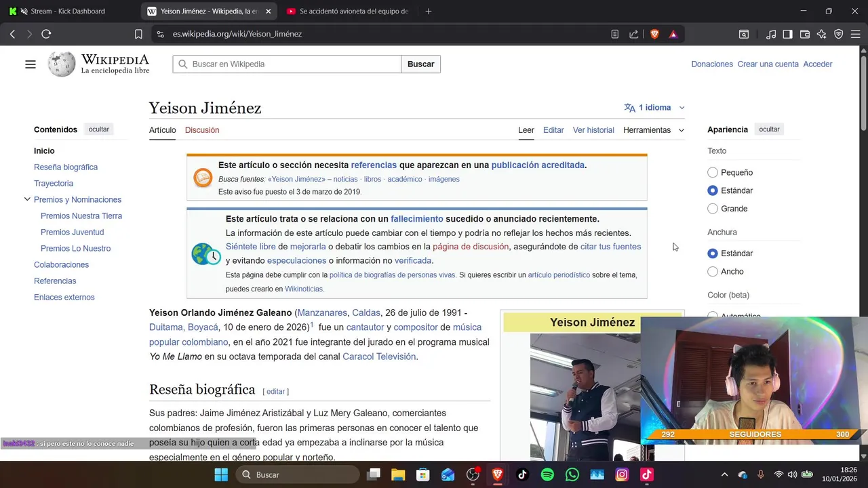Viewport: 868px width, 488px height.
Task: Select Ancho width option
Action: click(x=713, y=272)
